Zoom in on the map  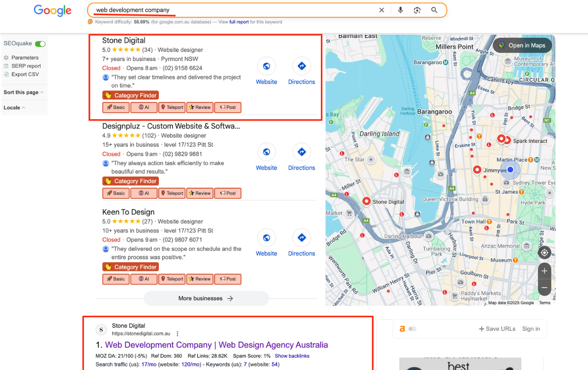544,271
